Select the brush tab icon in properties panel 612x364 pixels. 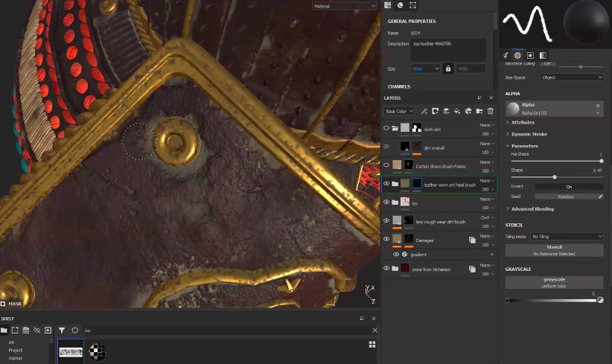tap(506, 55)
